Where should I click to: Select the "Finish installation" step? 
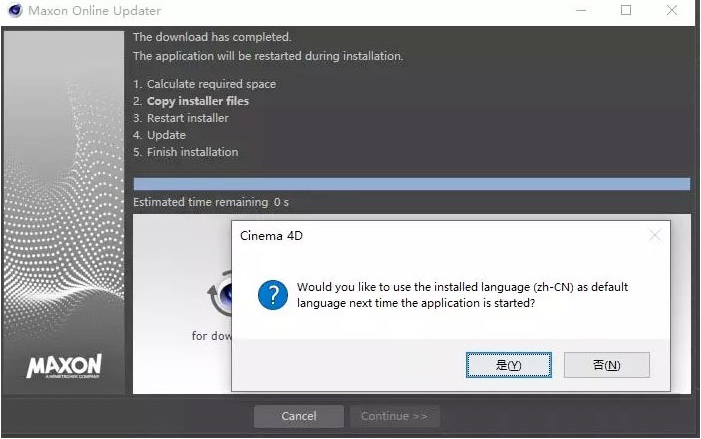(192, 152)
